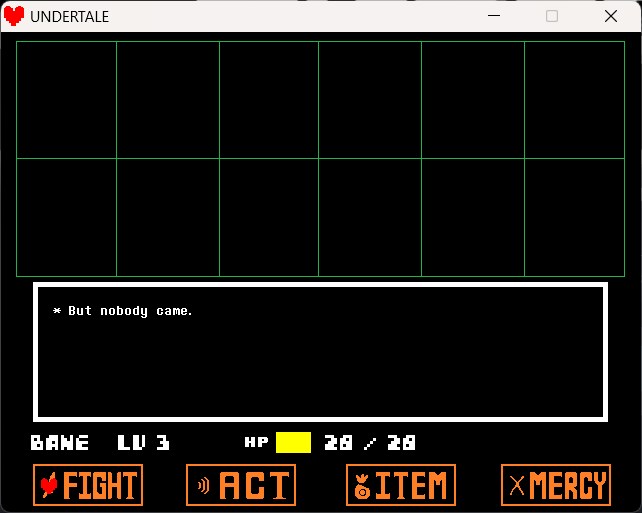The image size is (642, 513).
Task: Click the player name BANE
Action: coord(60,443)
